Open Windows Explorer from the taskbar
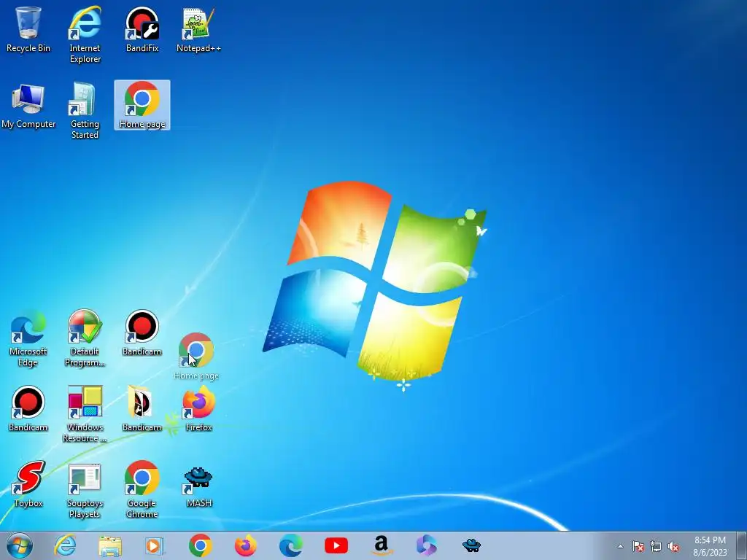This screenshot has width=747, height=560. (110, 545)
